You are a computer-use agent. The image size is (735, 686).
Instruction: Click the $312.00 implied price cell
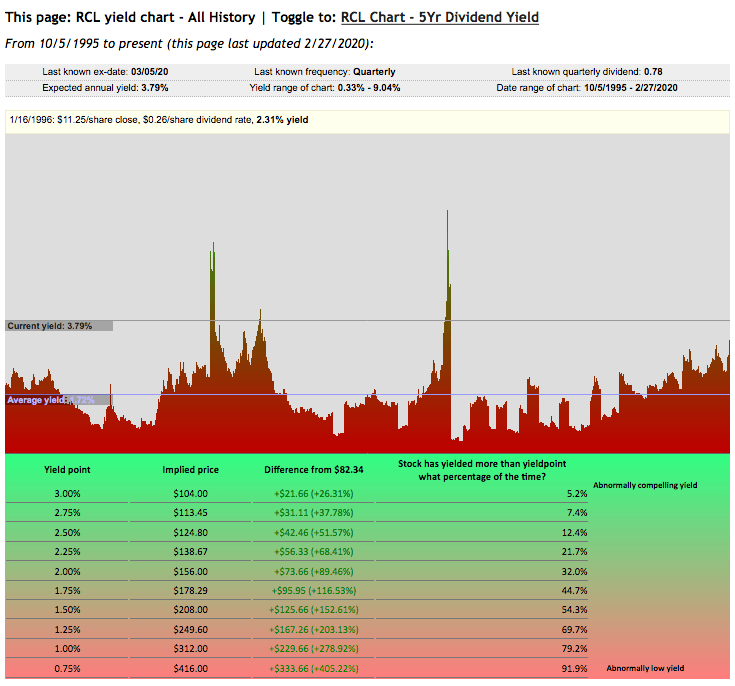click(x=190, y=649)
